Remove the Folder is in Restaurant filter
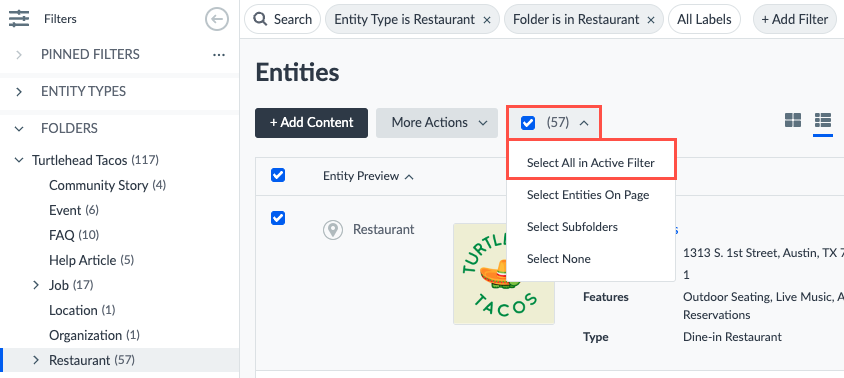Image resolution: width=844 pixels, height=378 pixels. point(651,20)
